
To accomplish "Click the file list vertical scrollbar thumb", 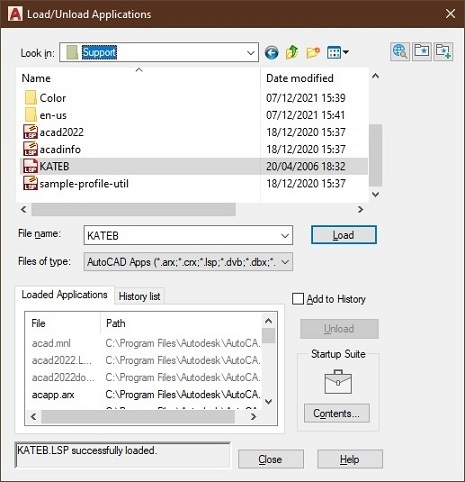I will point(375,155).
